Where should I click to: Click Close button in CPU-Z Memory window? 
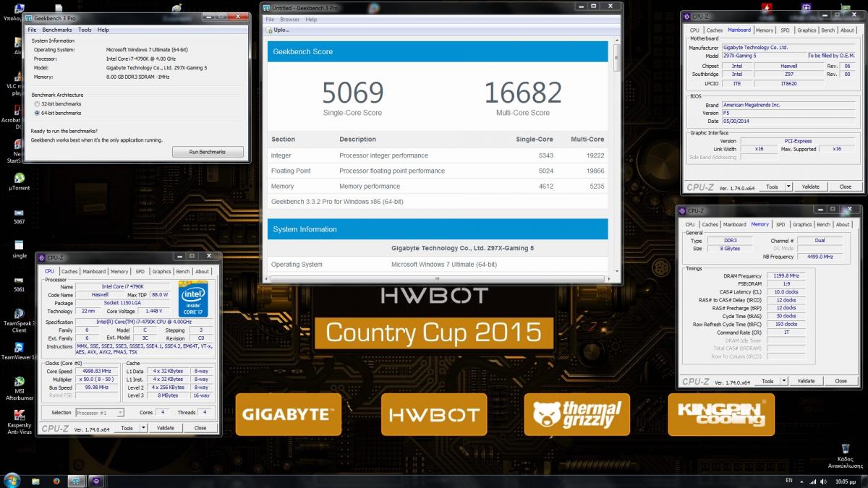tap(841, 381)
